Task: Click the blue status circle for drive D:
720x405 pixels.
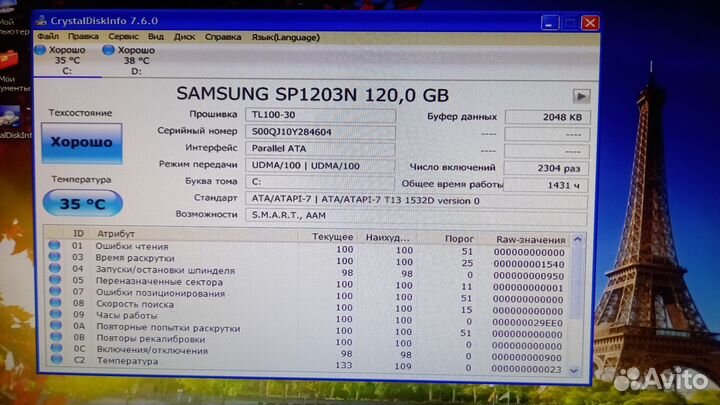Action: coord(108,50)
